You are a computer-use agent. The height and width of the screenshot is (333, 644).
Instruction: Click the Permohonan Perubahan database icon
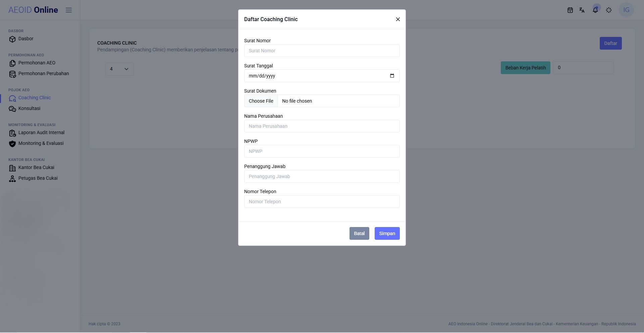coord(12,74)
